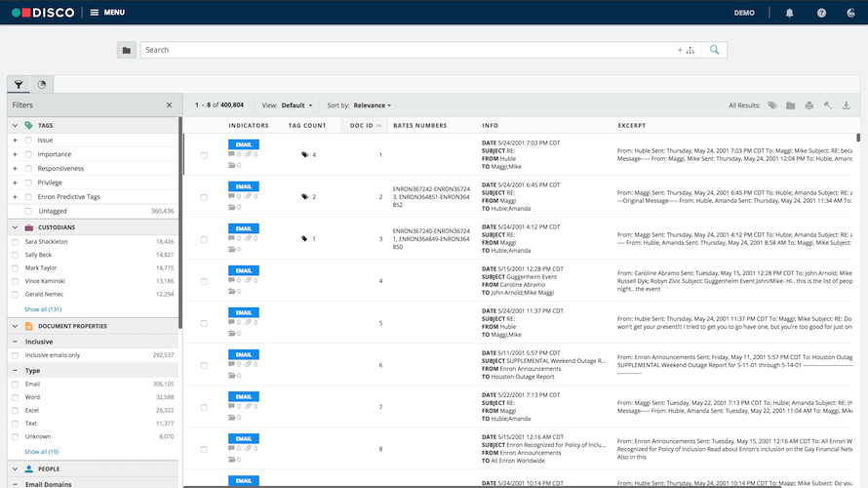Click the DISCO logo
The width and height of the screenshot is (868, 488).
point(43,12)
